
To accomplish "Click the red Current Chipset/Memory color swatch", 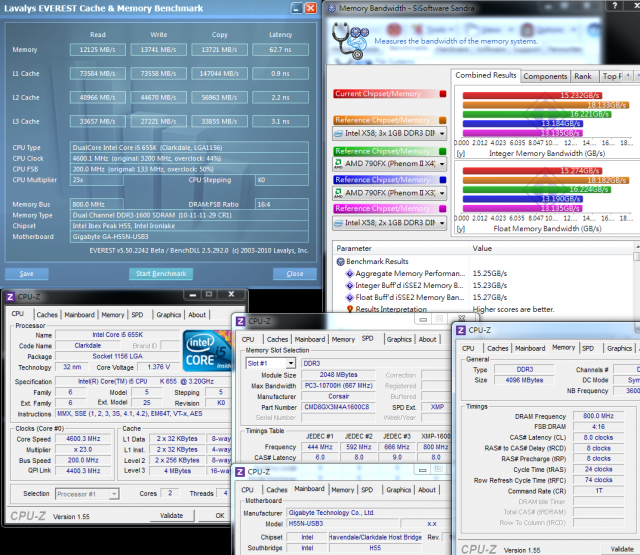I will (x=443, y=94).
